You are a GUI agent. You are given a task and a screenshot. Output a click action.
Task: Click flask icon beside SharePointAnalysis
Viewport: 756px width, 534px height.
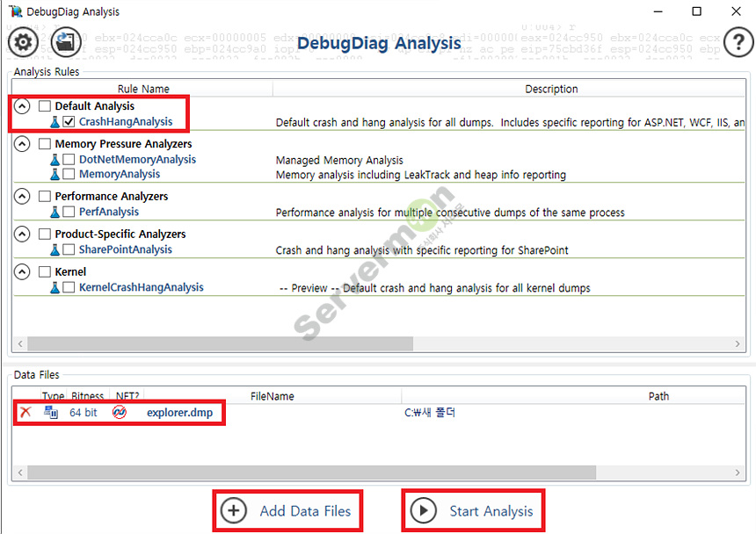click(55, 249)
